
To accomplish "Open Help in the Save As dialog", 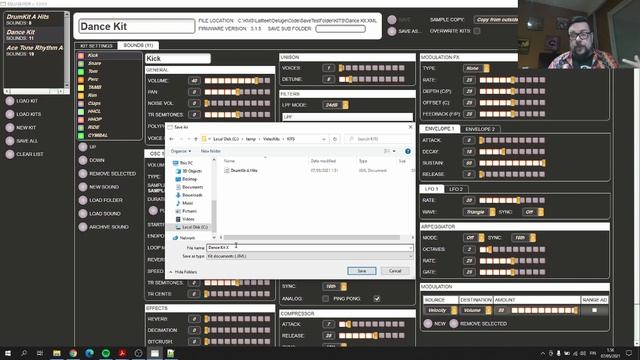I will click(408, 151).
